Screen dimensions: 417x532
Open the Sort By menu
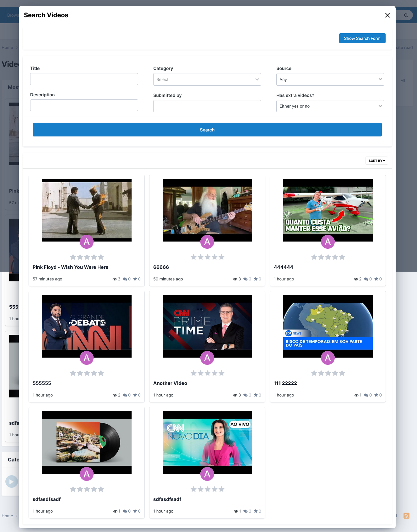point(376,161)
